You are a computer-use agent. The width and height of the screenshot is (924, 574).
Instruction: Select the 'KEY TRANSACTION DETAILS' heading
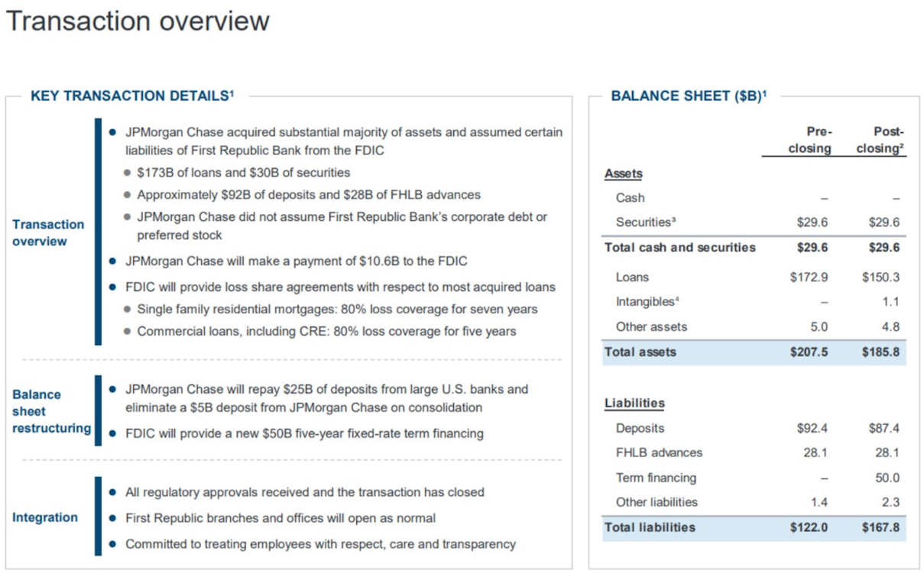click(x=132, y=96)
